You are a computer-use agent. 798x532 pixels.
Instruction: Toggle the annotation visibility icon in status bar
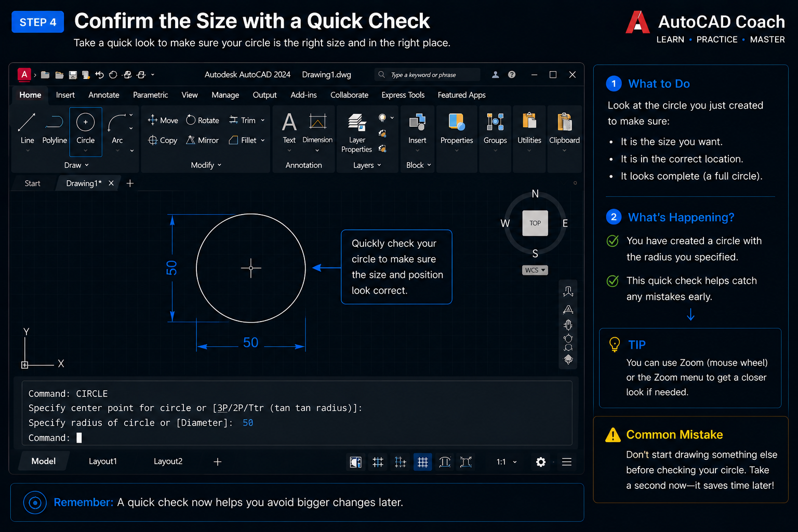(445, 462)
